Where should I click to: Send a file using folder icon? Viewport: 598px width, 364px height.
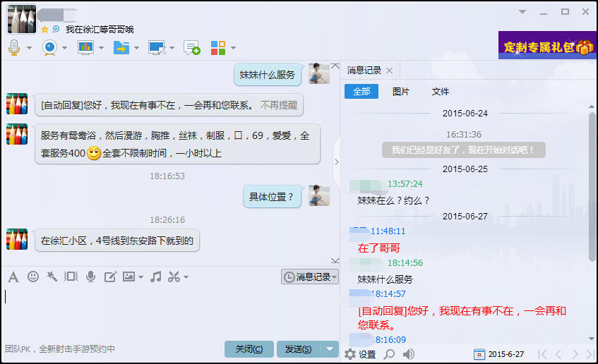tap(121, 48)
